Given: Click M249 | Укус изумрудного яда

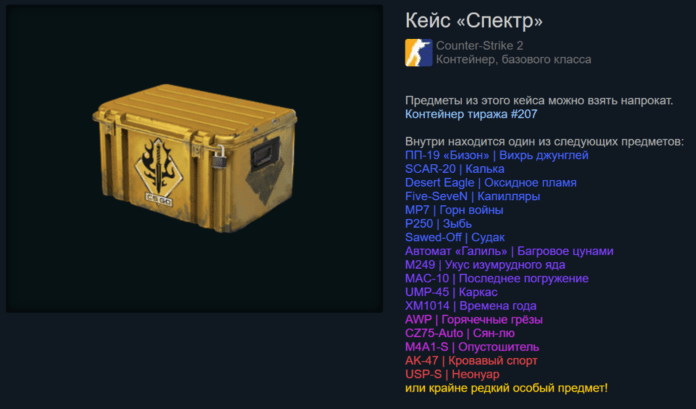Looking at the screenshot, I should click(485, 265).
